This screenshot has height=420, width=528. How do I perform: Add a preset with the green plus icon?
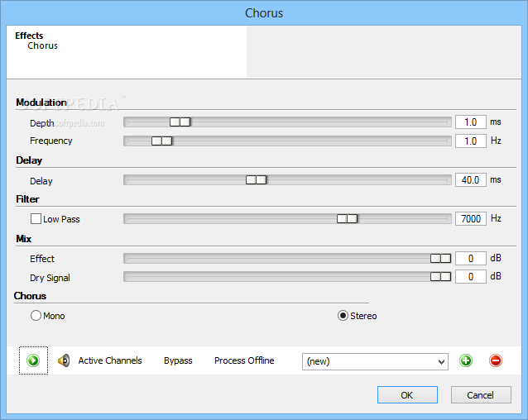466,360
